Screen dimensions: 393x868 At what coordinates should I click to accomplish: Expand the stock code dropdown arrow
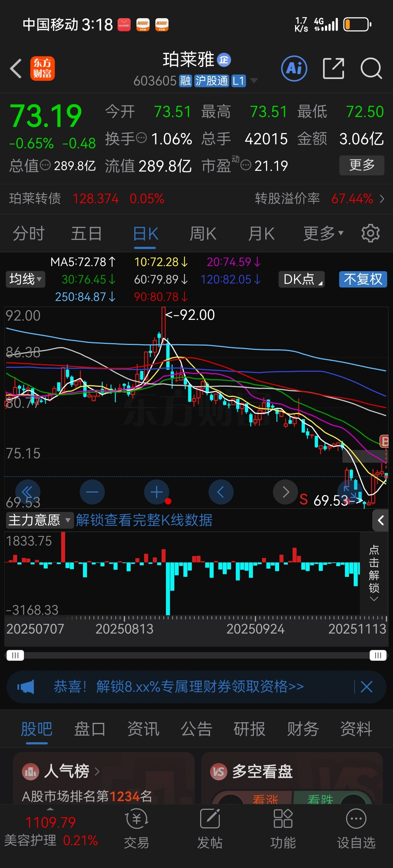[254, 80]
